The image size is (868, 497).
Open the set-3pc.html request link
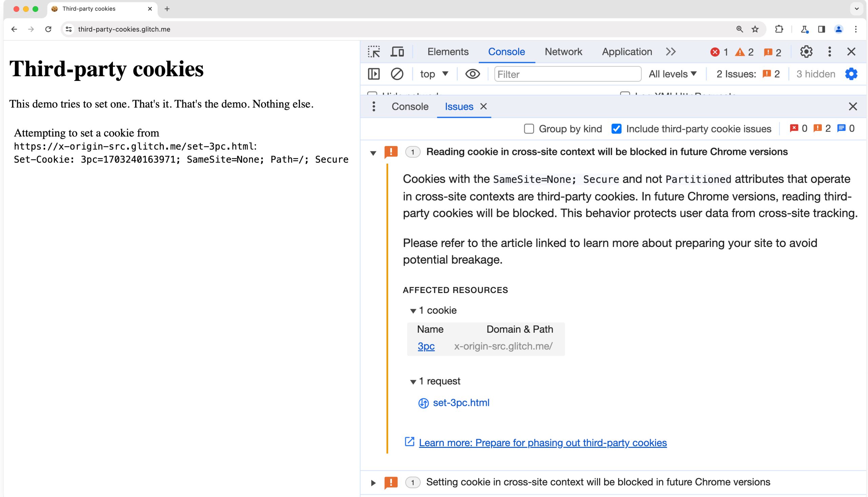coord(461,403)
